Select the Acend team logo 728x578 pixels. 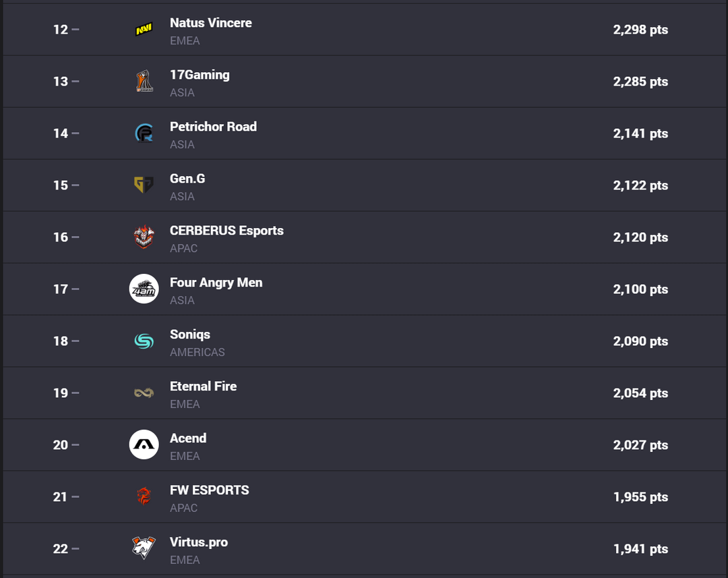tap(144, 445)
